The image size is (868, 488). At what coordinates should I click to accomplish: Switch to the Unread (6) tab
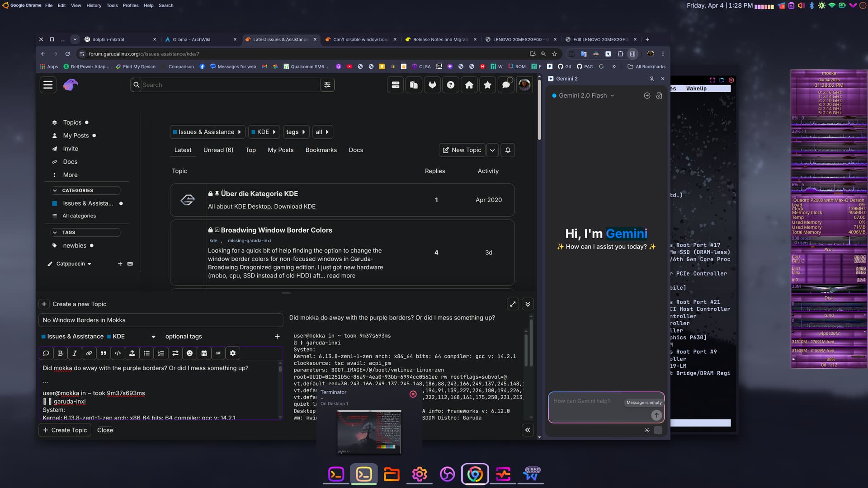pos(218,150)
